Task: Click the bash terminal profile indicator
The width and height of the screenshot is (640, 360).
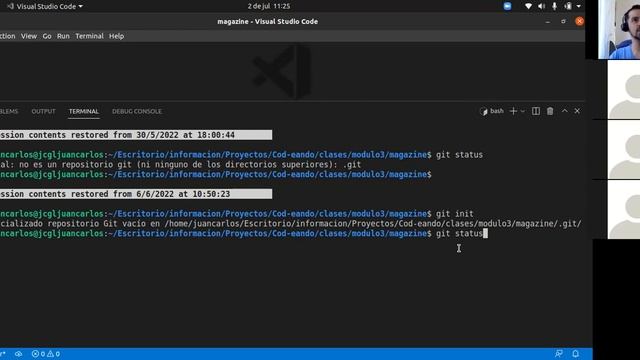Action: coord(492,111)
